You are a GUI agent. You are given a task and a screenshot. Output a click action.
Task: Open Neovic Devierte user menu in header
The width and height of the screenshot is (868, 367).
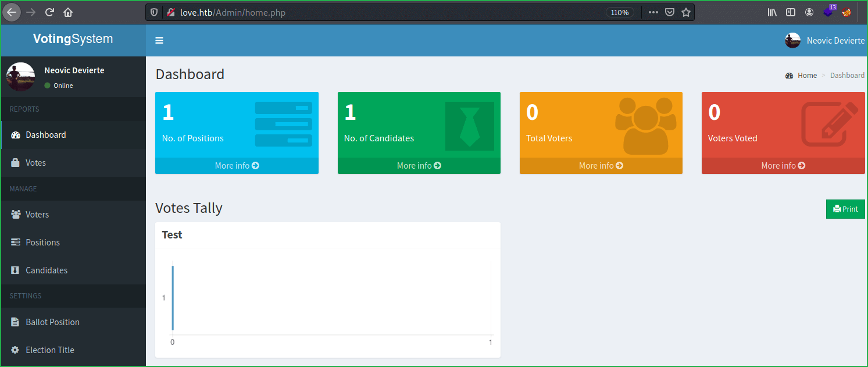(x=824, y=41)
